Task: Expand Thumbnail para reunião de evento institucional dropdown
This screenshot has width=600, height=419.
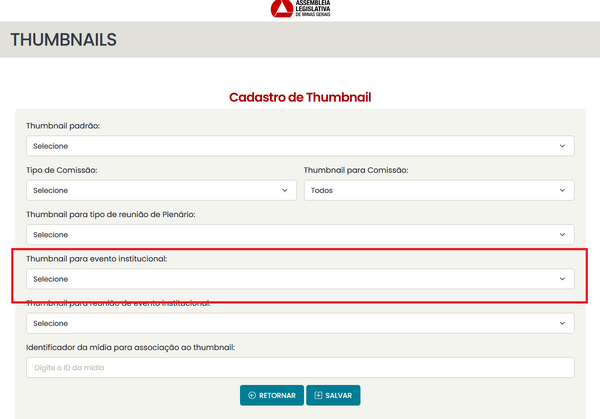Action: [300, 323]
